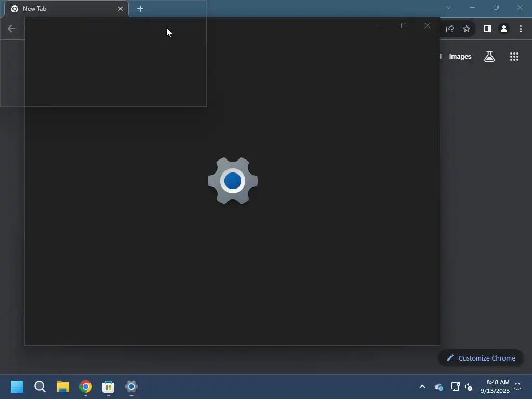Open Google apps grid

514,57
